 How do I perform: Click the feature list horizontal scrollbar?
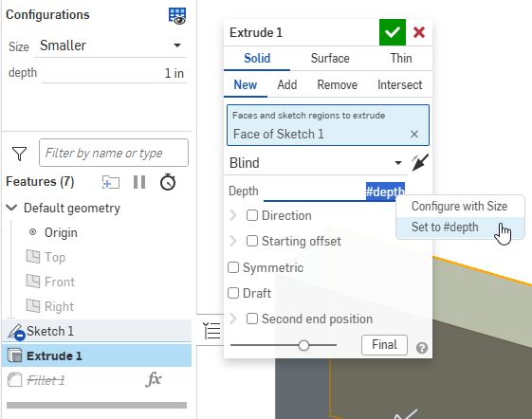pyautogui.click(x=97, y=405)
